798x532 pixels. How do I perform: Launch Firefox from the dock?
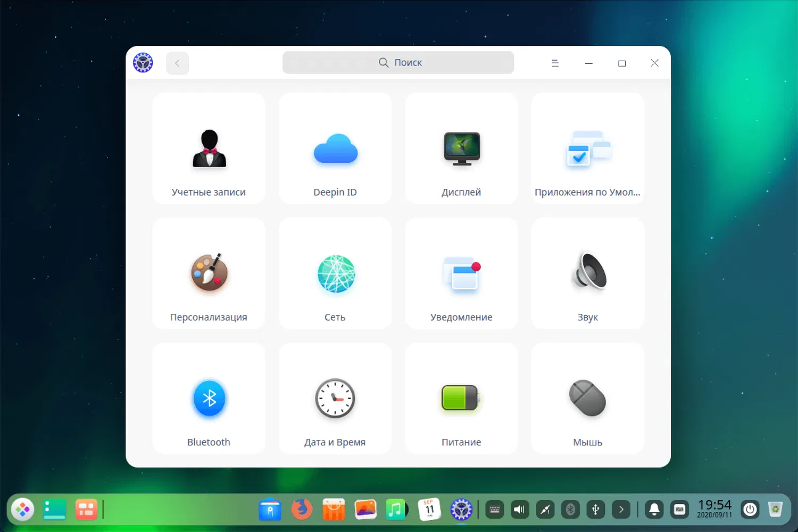[301, 509]
